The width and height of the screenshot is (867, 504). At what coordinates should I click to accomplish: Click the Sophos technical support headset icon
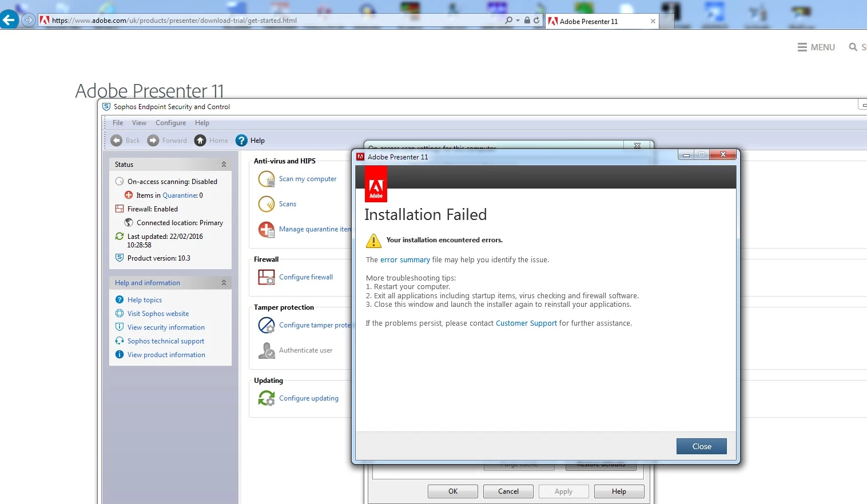pos(120,341)
